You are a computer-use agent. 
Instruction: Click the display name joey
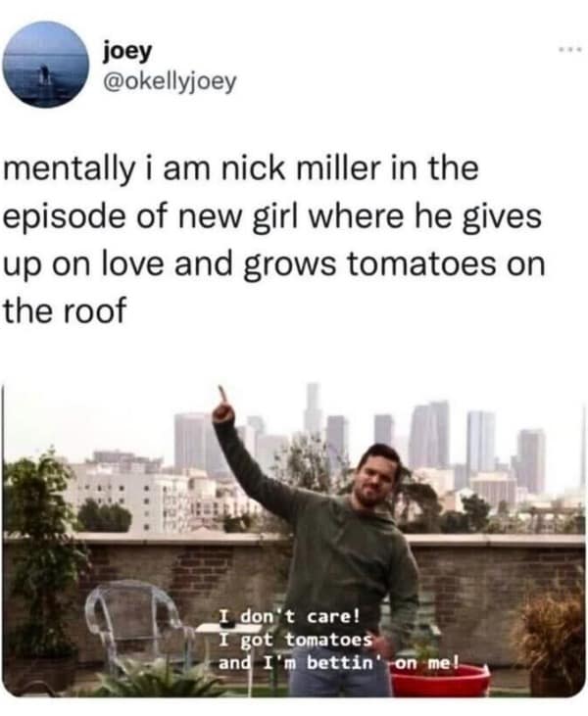tap(127, 52)
